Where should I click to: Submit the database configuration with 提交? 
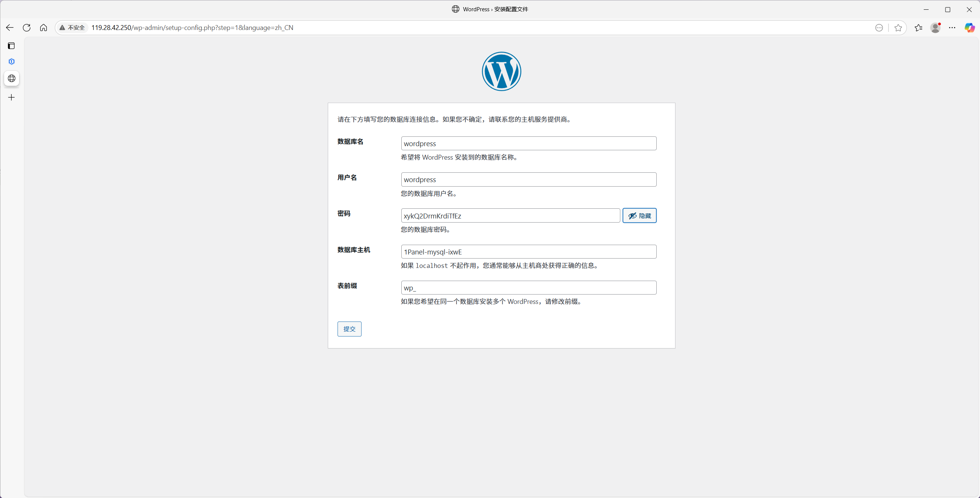(x=349, y=329)
